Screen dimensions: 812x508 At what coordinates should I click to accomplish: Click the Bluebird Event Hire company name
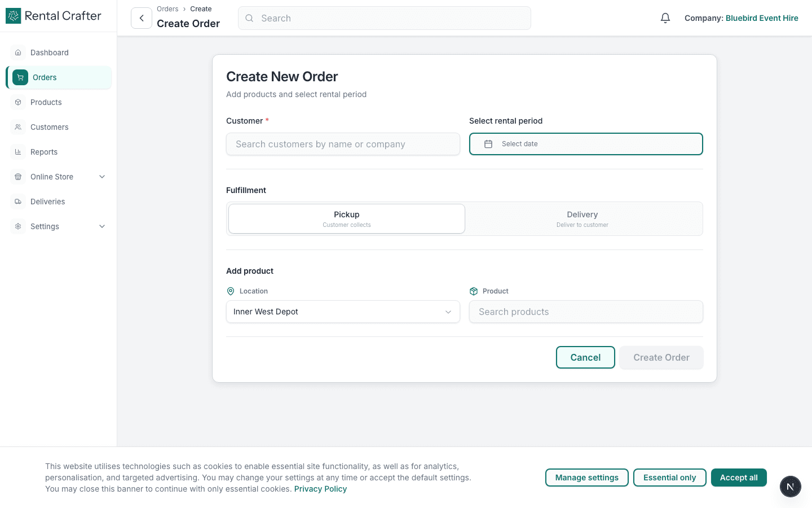click(762, 18)
